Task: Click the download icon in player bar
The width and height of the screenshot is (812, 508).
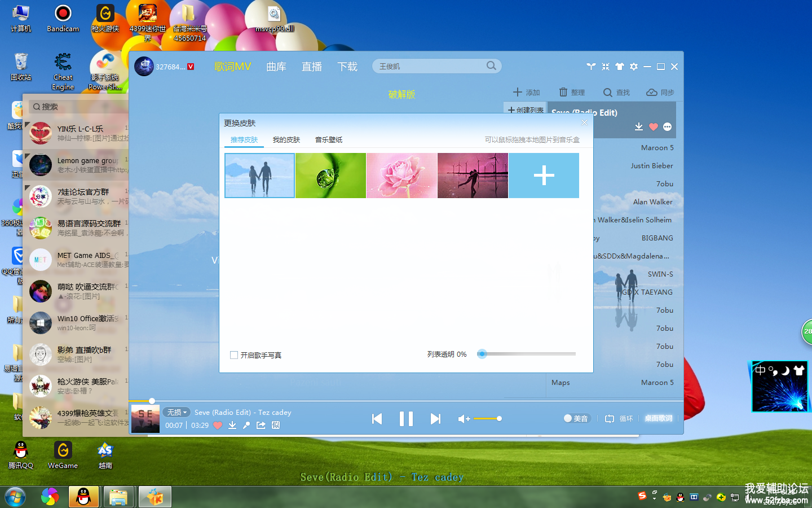Action: coord(232,425)
